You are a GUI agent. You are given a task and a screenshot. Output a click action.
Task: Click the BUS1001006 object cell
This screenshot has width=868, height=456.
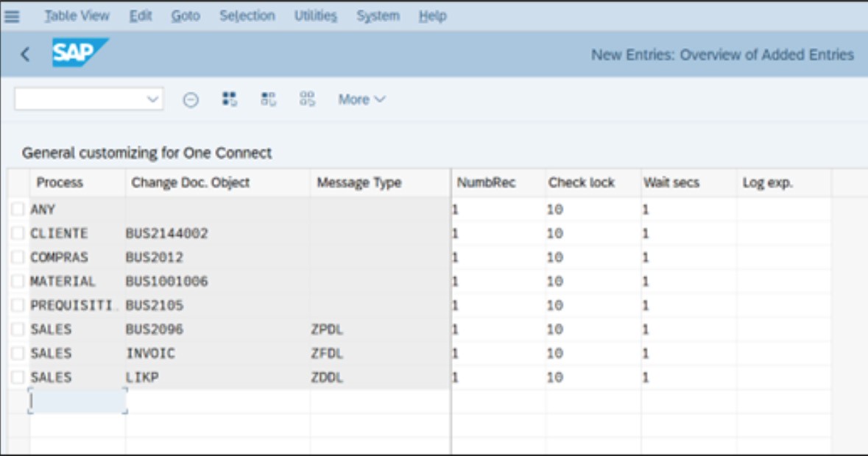coord(218,282)
